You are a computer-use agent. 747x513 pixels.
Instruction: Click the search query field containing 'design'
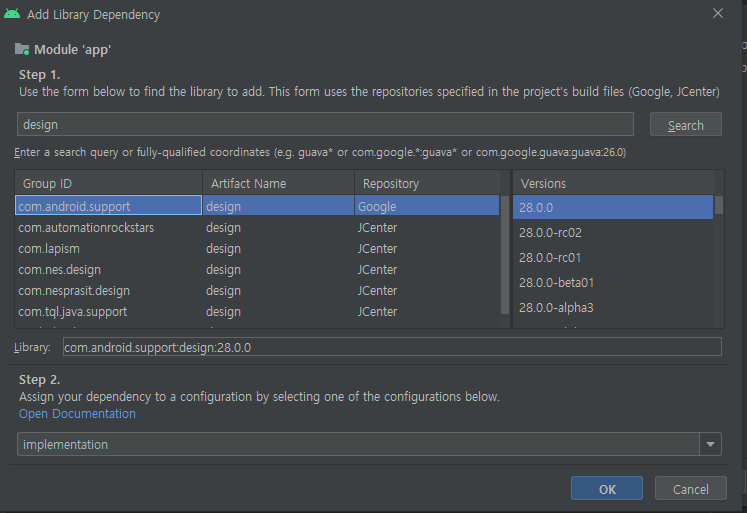pyautogui.click(x=325, y=124)
